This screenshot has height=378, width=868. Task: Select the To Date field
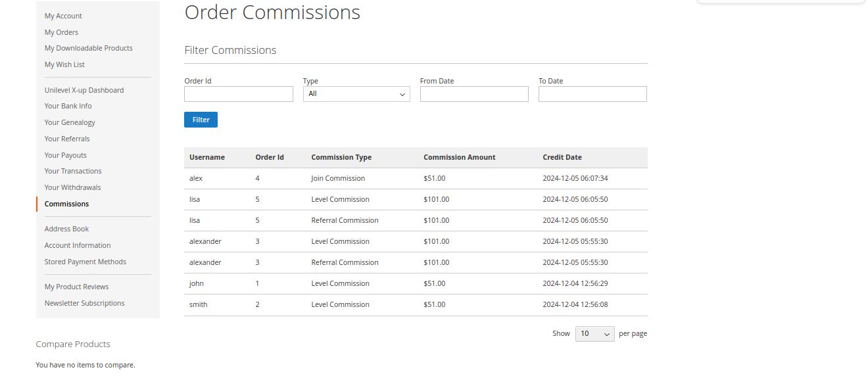pyautogui.click(x=592, y=94)
